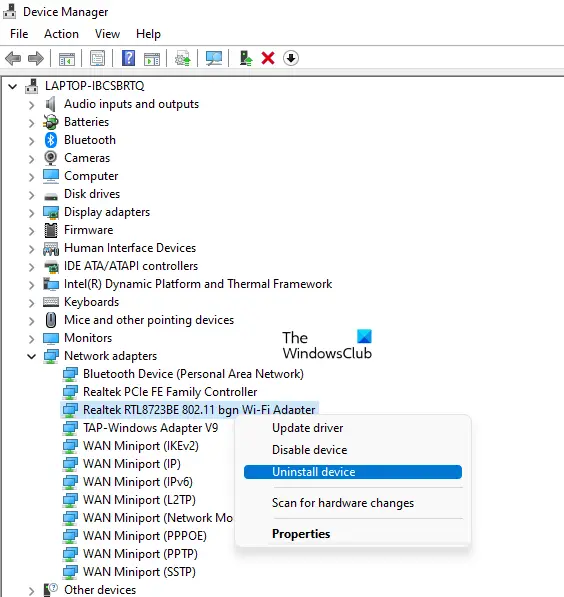Expand the Display adapters category

[x=32, y=212]
